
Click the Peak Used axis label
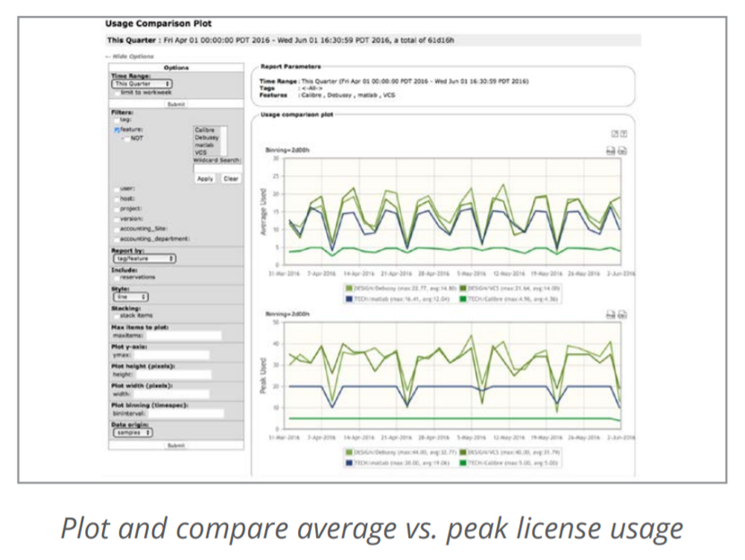pyautogui.click(x=263, y=376)
